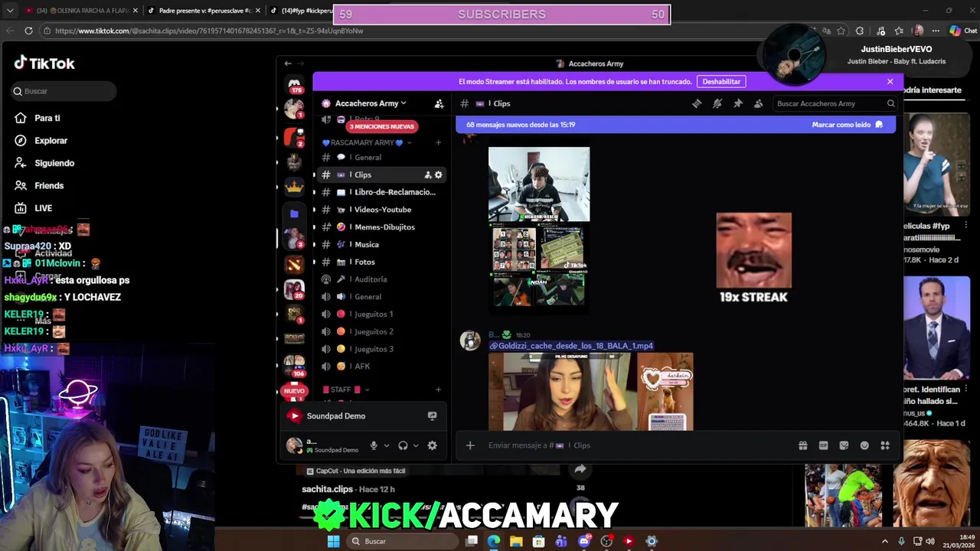980x551 pixels.
Task: Click the TikTok Buscar search box
Action: pos(64,91)
